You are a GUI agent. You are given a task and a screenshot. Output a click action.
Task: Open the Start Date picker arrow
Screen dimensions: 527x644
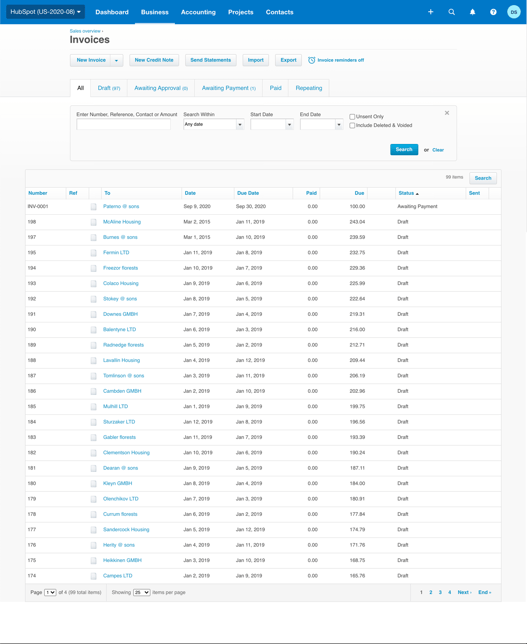(290, 124)
